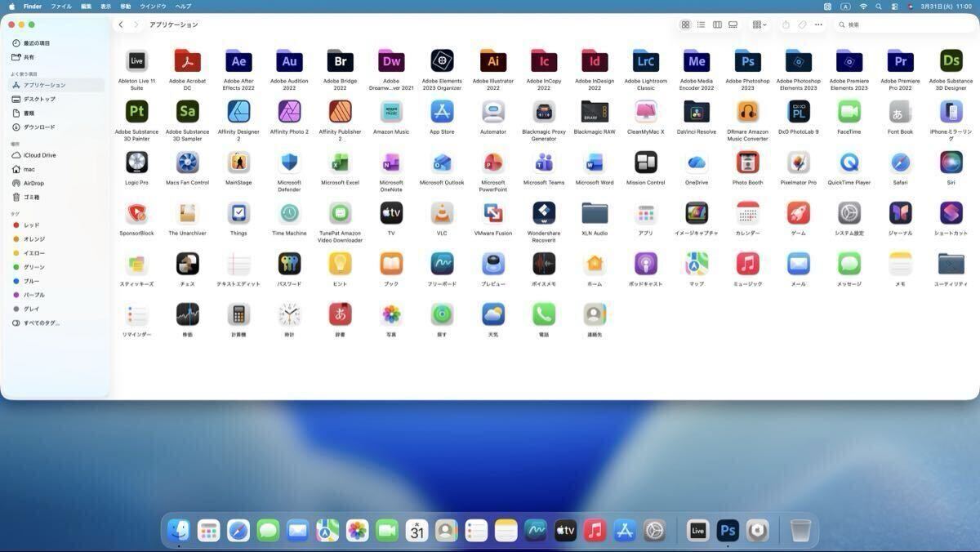
Task: Select Adobe Audition 2022 icon
Action: pyautogui.click(x=289, y=61)
